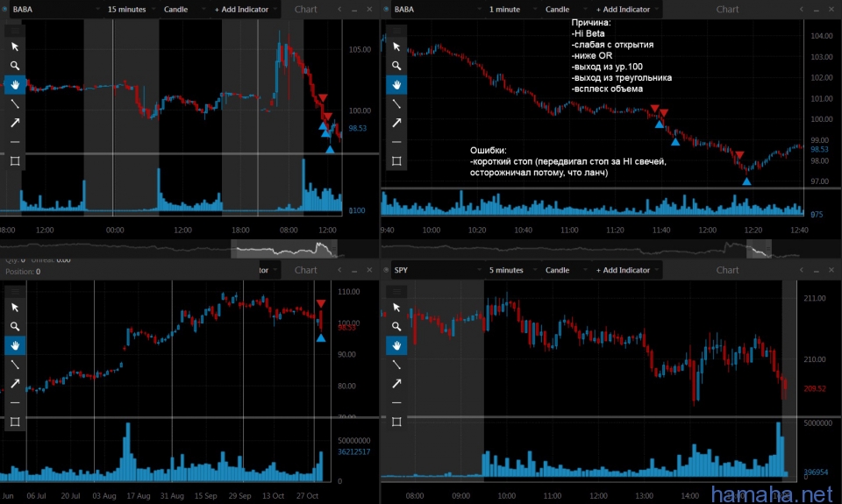Open the Candle style dropdown in the 15 minutes chart
Image resolution: width=842 pixels, height=504 pixels.
[x=183, y=9]
